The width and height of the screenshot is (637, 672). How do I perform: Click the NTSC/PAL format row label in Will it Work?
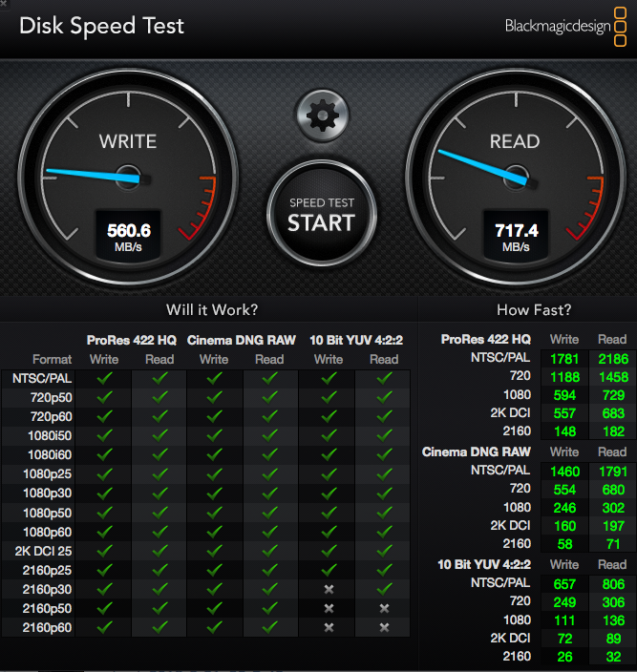point(42,378)
